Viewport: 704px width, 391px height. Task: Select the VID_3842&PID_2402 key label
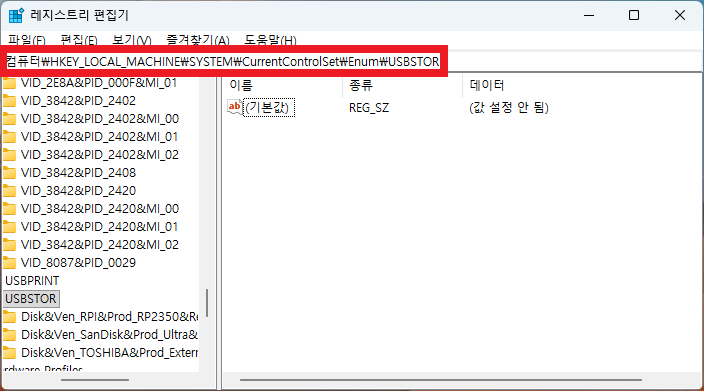(78, 101)
